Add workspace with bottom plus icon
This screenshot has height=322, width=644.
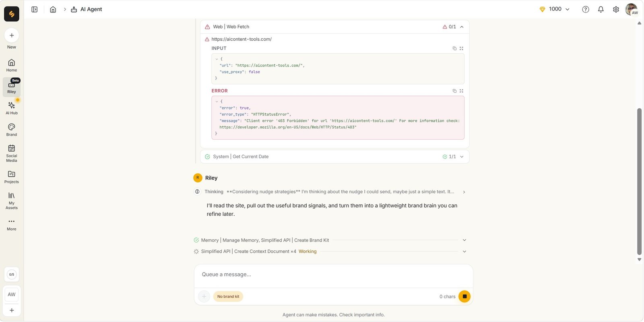[12, 310]
